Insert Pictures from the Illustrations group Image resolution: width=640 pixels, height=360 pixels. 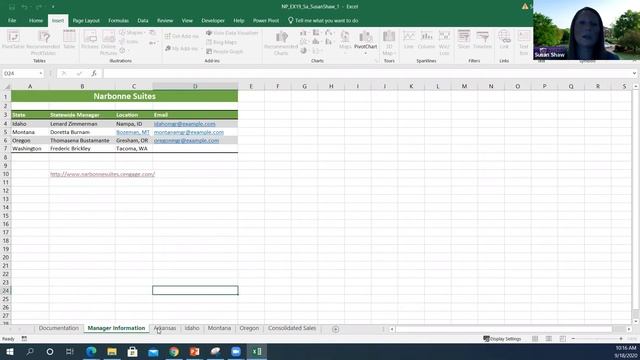click(x=89, y=40)
